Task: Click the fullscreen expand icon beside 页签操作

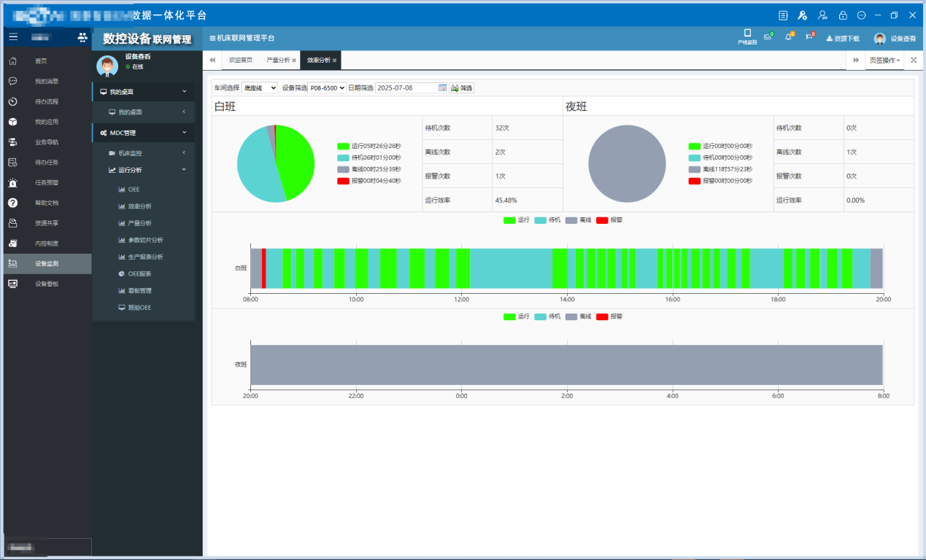Action: (x=914, y=61)
